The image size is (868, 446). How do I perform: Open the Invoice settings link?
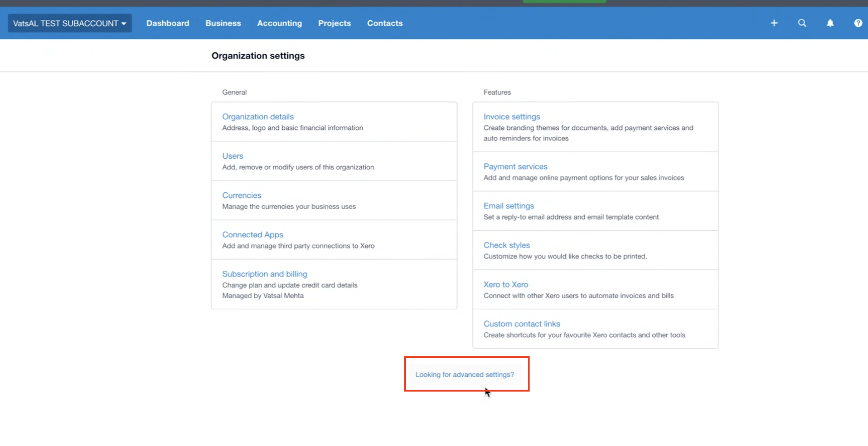(511, 116)
